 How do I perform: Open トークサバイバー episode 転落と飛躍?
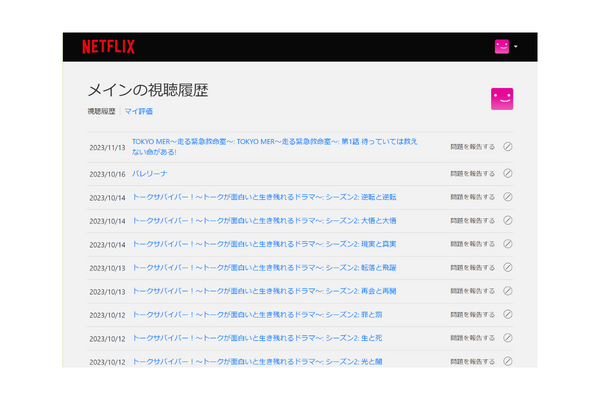264,268
